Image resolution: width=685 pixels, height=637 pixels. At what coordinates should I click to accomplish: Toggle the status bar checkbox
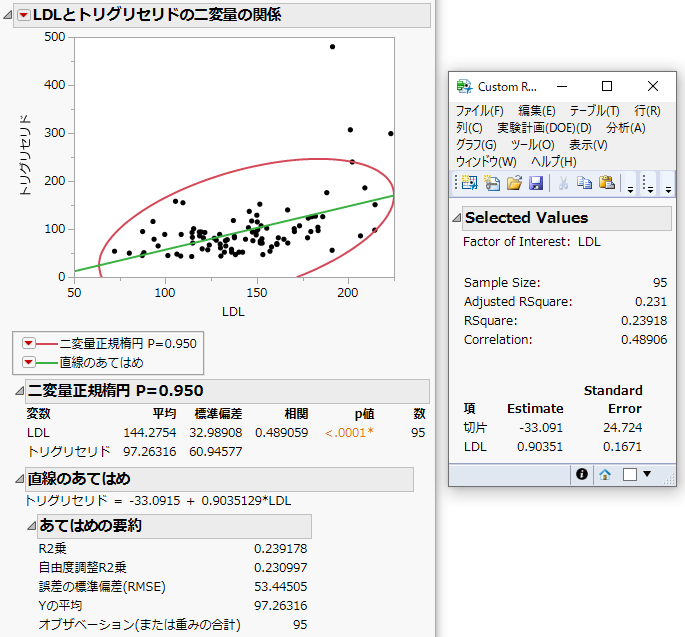click(630, 474)
